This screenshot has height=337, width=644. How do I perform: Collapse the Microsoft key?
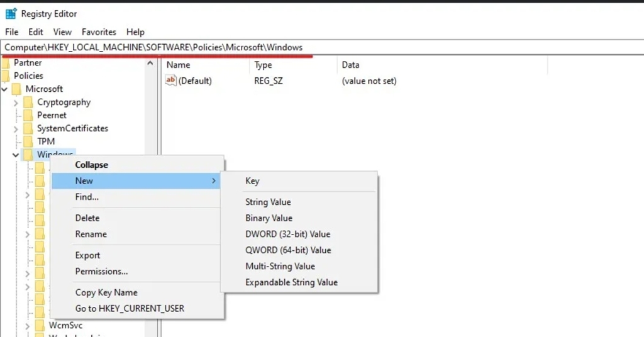click(4, 89)
